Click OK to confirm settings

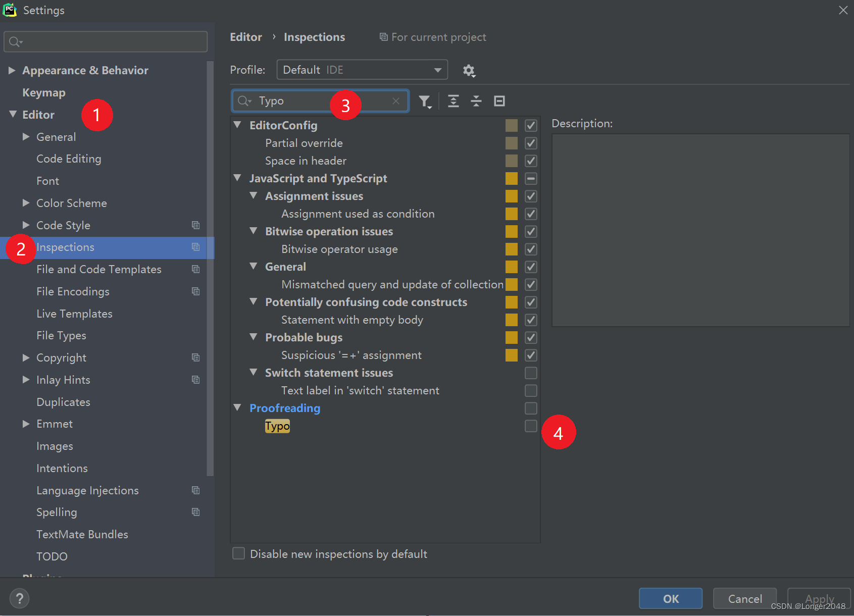[x=671, y=598]
